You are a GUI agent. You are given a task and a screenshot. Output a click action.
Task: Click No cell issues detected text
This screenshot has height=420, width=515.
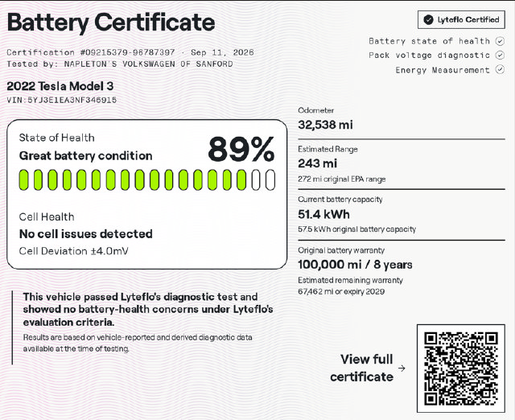click(x=86, y=234)
